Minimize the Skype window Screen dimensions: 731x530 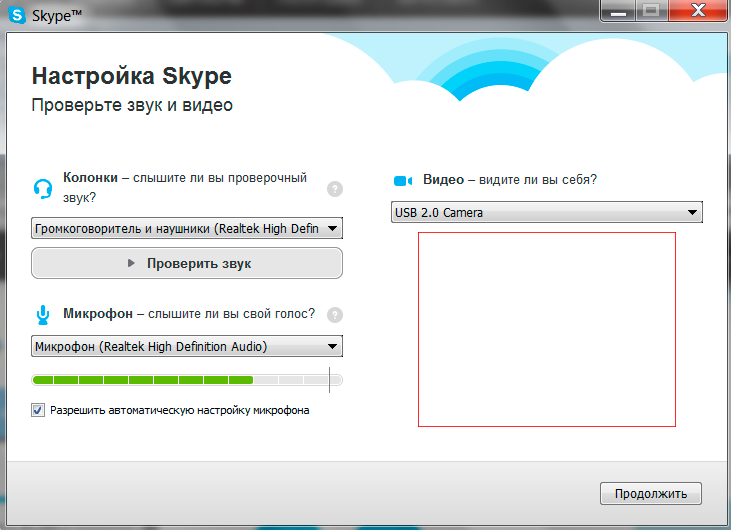click(x=618, y=11)
